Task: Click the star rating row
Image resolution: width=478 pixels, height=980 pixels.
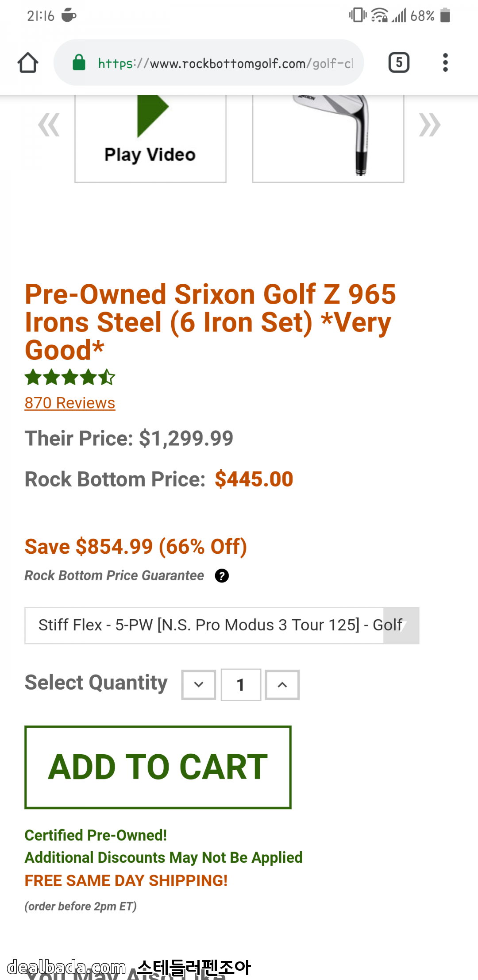Action: point(69,378)
